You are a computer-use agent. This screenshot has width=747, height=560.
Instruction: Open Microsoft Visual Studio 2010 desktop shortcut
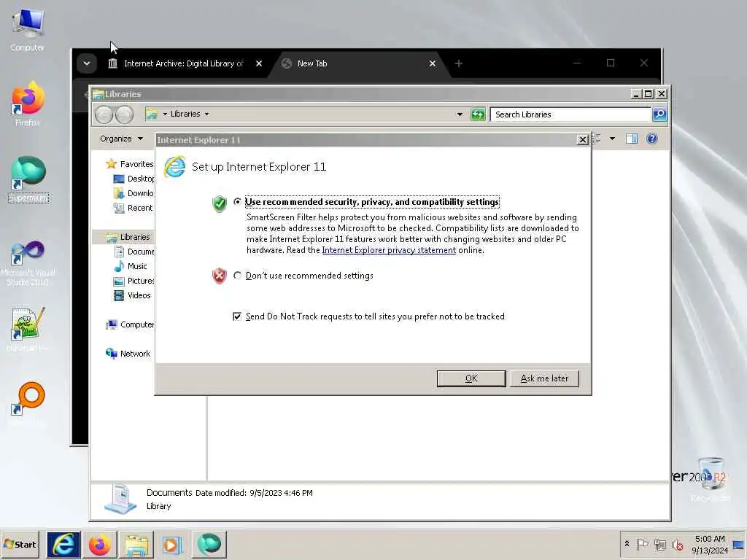[x=28, y=262]
